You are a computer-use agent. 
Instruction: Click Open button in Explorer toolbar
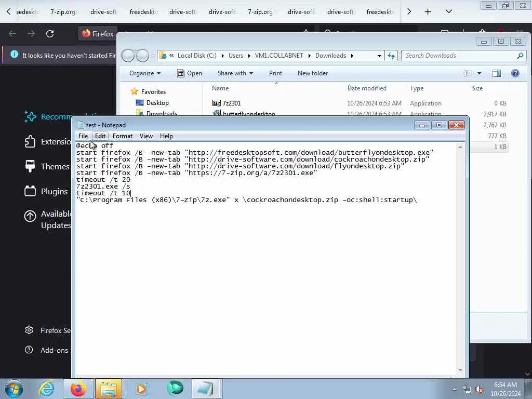(x=189, y=73)
